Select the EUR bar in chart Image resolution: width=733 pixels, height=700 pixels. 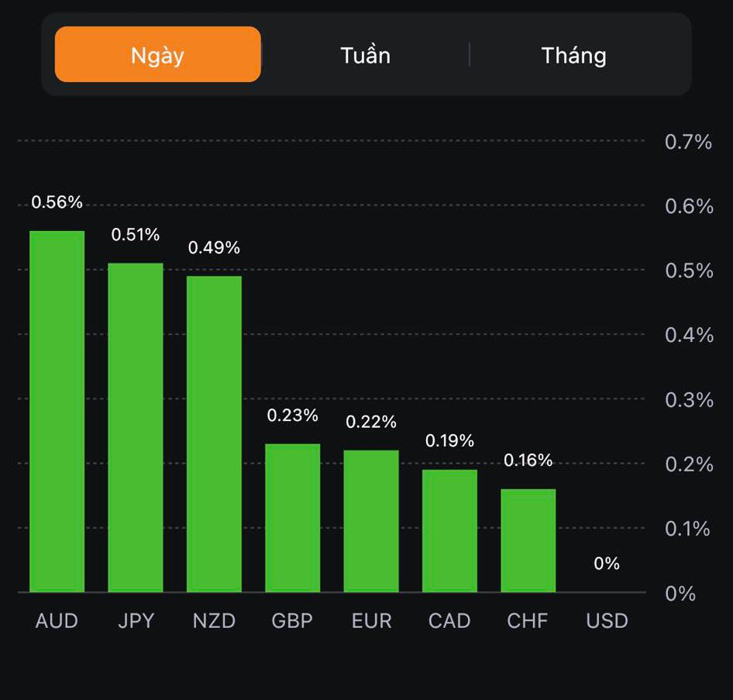371,521
